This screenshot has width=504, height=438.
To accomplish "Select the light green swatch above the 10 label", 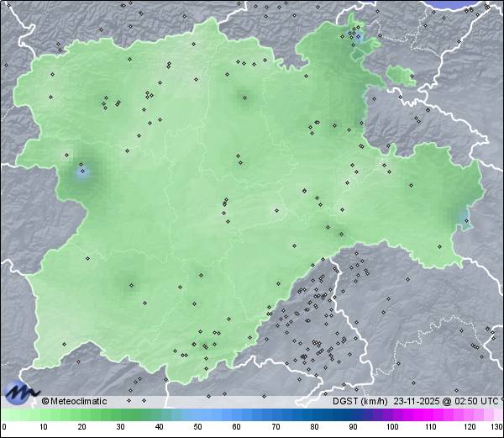I will (x=43, y=415).
